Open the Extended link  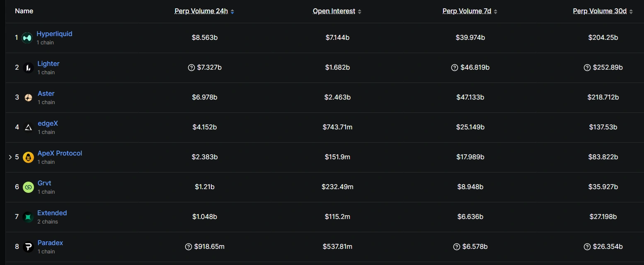coord(52,213)
